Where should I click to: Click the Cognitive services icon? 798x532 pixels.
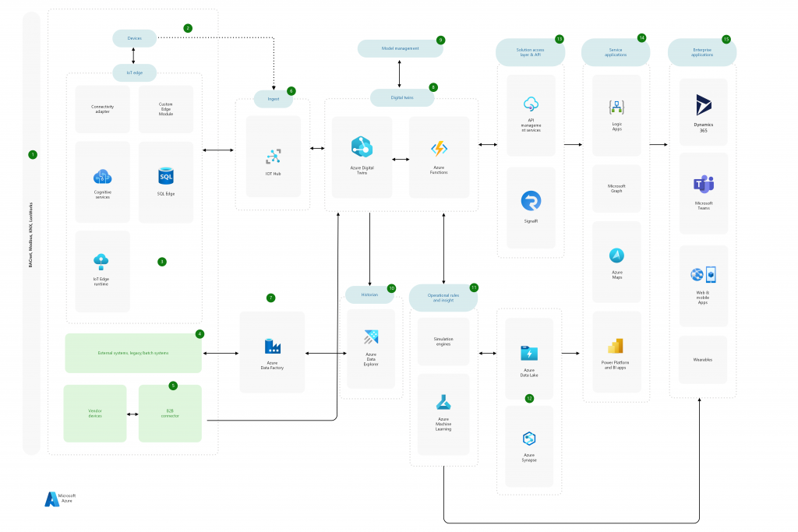point(102,177)
